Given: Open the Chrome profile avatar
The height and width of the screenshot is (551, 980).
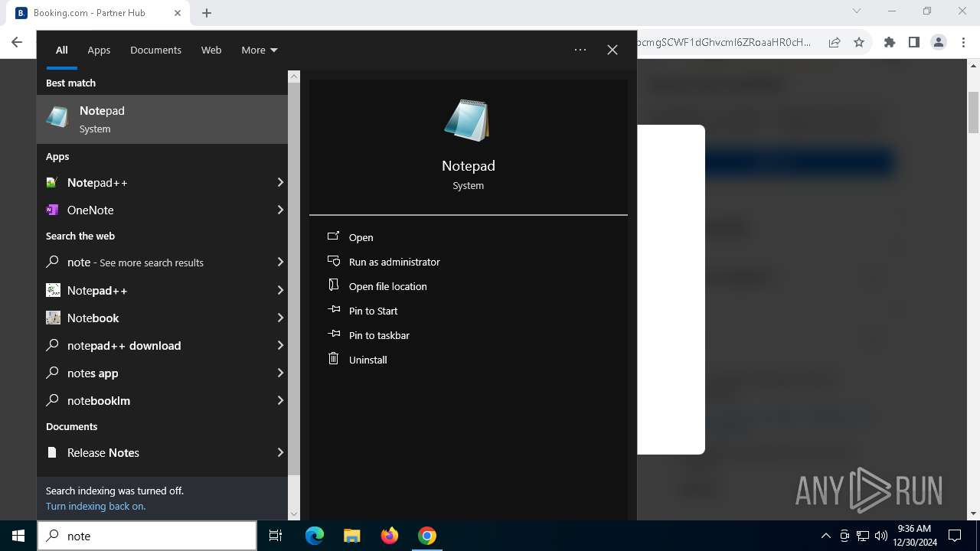Looking at the screenshot, I should (x=939, y=42).
